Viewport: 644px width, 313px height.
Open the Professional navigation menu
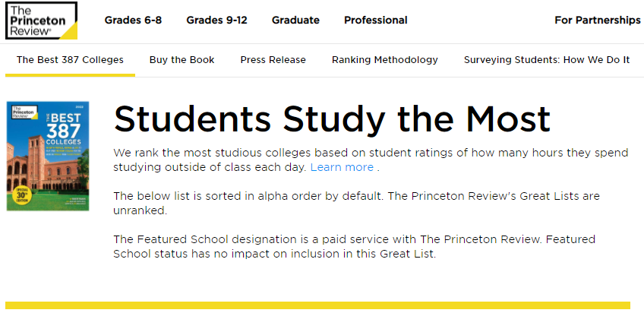click(x=375, y=21)
